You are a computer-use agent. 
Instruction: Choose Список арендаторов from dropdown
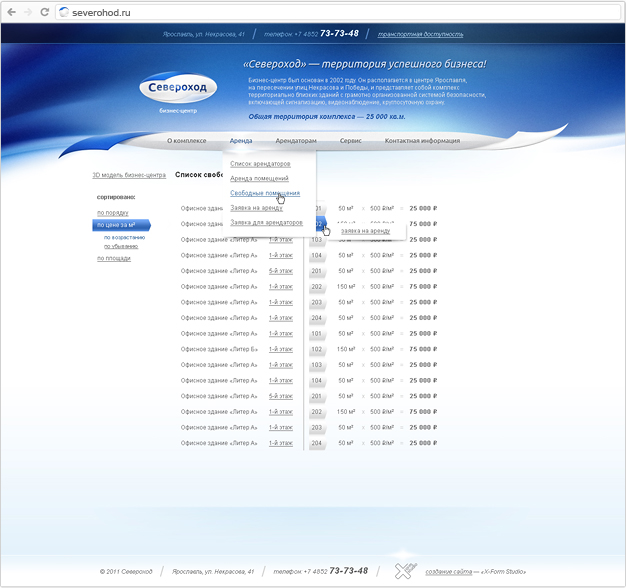260,164
